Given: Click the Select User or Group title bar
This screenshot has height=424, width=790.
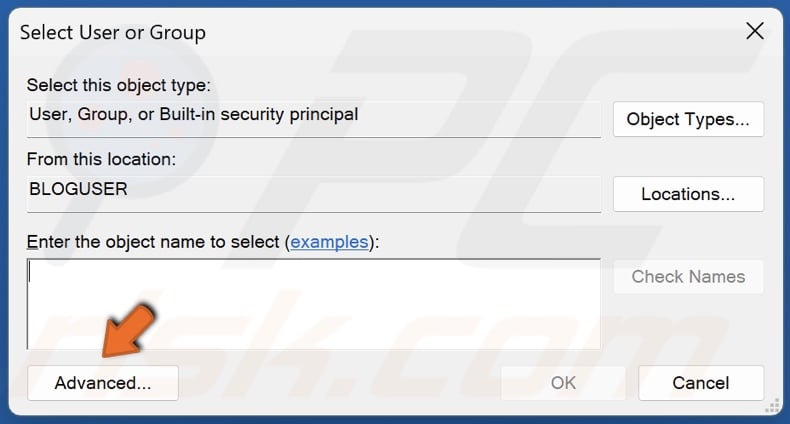Looking at the screenshot, I should click(300, 32).
